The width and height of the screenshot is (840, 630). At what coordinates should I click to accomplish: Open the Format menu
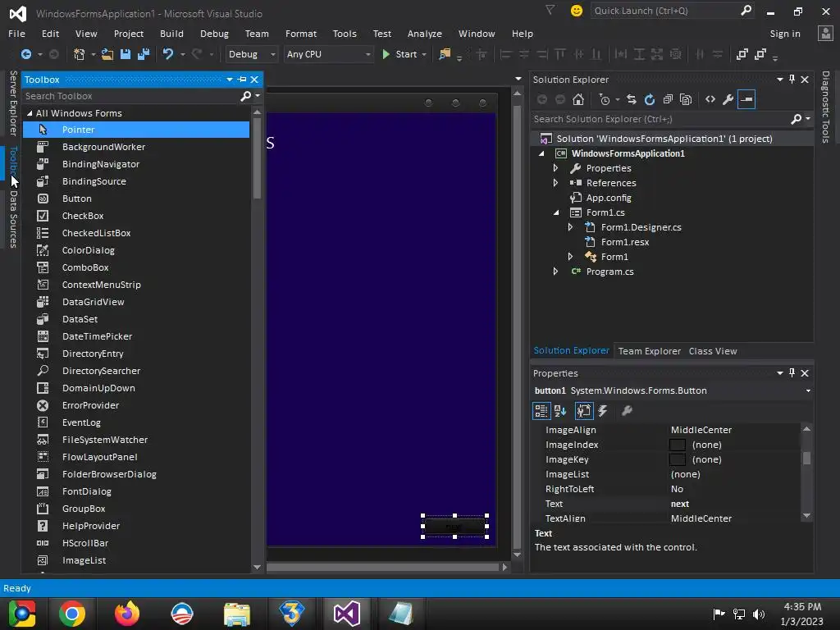pyautogui.click(x=300, y=33)
